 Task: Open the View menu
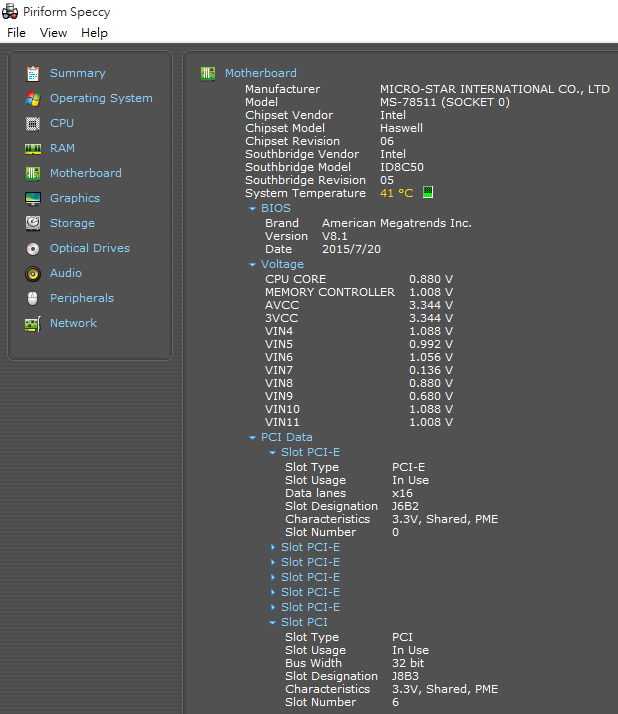[53, 33]
